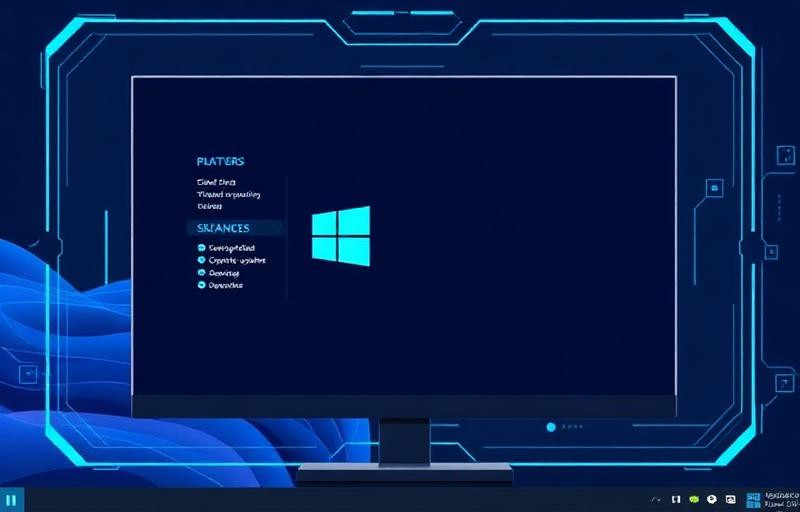
Task: Open the last entry under PLATERS
Action: [x=210, y=207]
